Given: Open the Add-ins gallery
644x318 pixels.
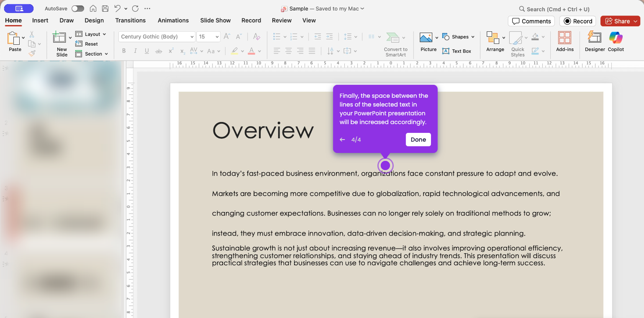Looking at the screenshot, I should 564,42.
